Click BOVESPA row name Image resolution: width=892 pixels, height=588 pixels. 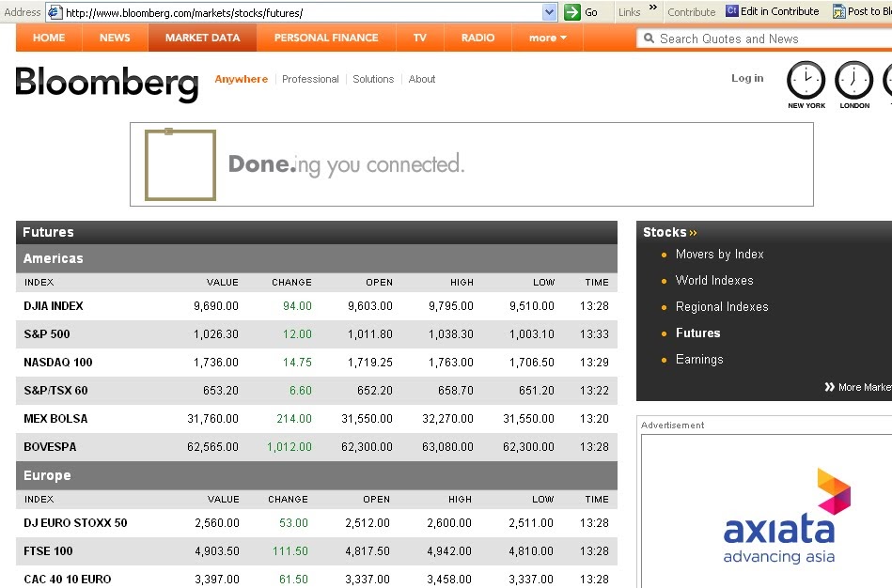[50, 447]
